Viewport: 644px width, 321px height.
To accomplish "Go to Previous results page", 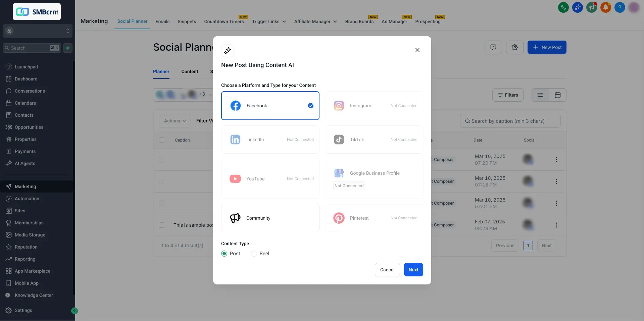I will click(x=505, y=246).
